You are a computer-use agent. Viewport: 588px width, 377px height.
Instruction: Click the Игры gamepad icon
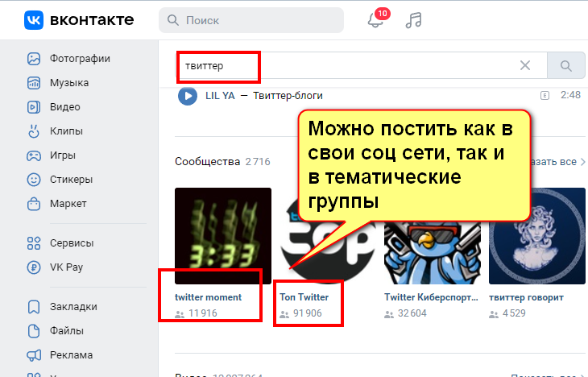coord(34,155)
